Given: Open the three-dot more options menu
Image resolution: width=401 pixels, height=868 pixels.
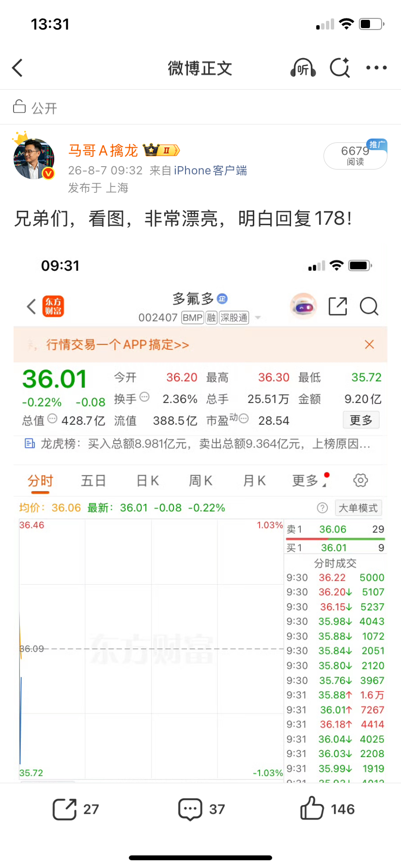Looking at the screenshot, I should point(376,68).
